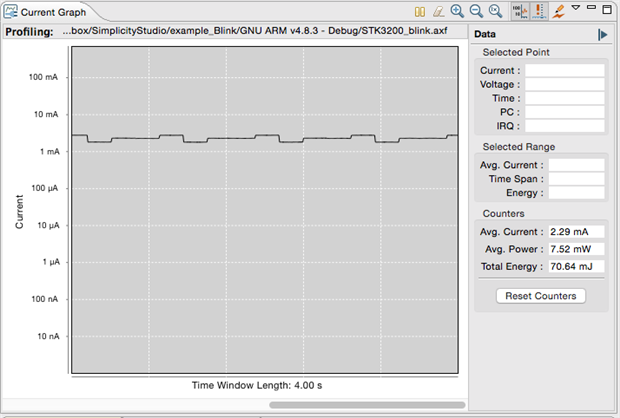Click the pencil annotation icon in toolbar

pyautogui.click(x=559, y=11)
